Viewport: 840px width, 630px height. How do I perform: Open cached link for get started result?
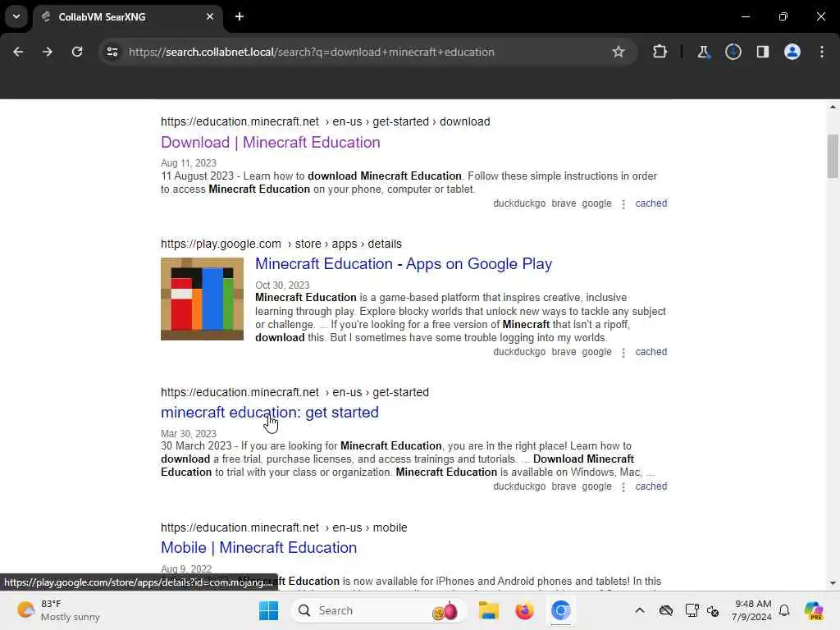point(651,486)
